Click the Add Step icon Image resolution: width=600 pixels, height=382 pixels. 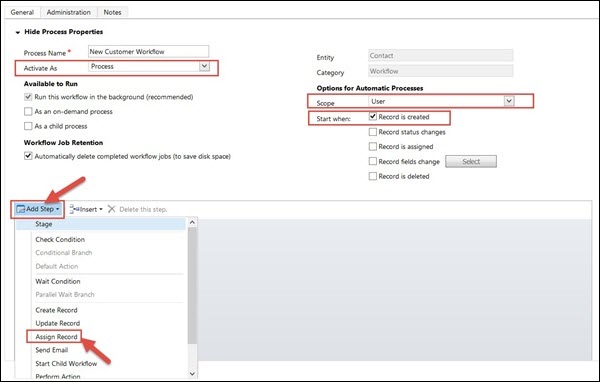pyautogui.click(x=21, y=209)
